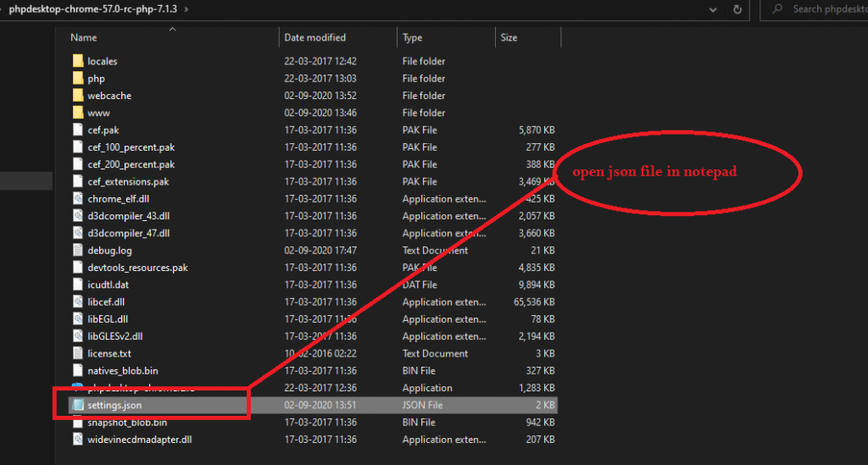Image resolution: width=868 pixels, height=465 pixels.
Task: Click the phpdesktop-chrome-57.0-rc-php-7.1.3 breadcrumb
Action: 93,9
